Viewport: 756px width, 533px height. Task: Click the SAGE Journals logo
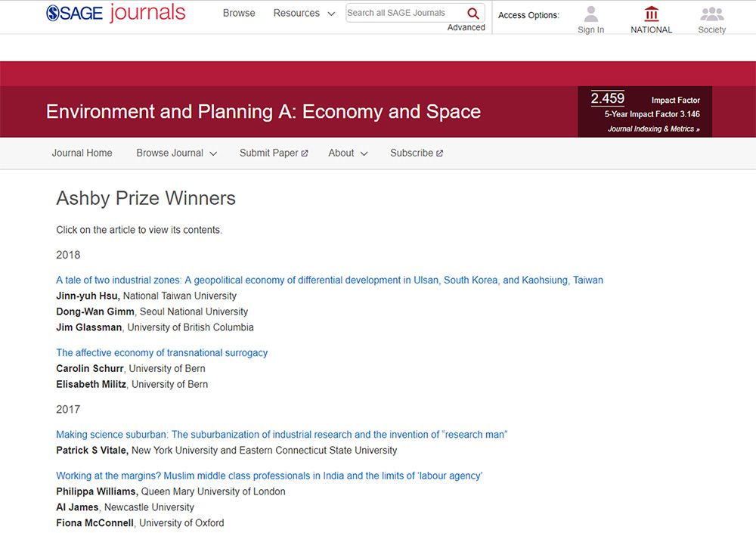click(x=116, y=13)
